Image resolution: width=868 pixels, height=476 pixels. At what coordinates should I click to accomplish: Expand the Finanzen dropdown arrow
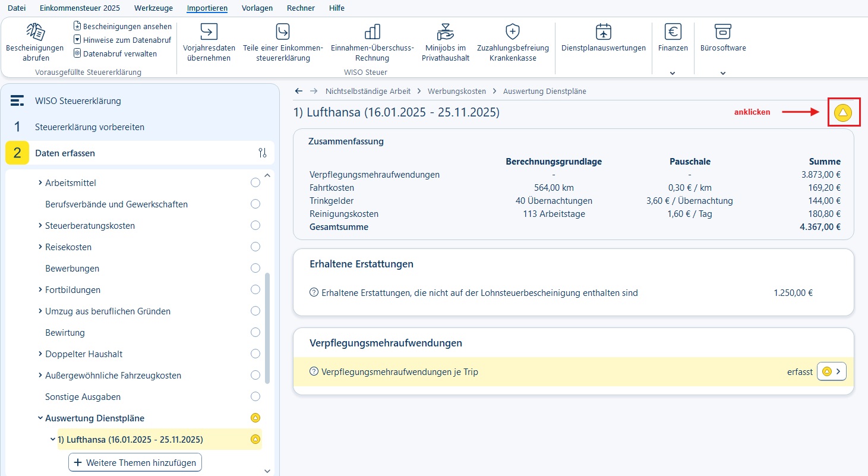[673, 73]
